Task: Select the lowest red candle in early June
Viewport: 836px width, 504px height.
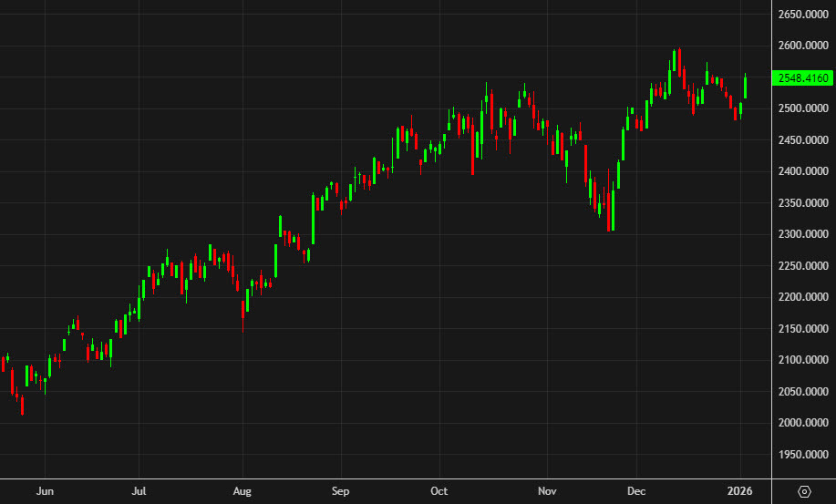Action: [x=22, y=405]
